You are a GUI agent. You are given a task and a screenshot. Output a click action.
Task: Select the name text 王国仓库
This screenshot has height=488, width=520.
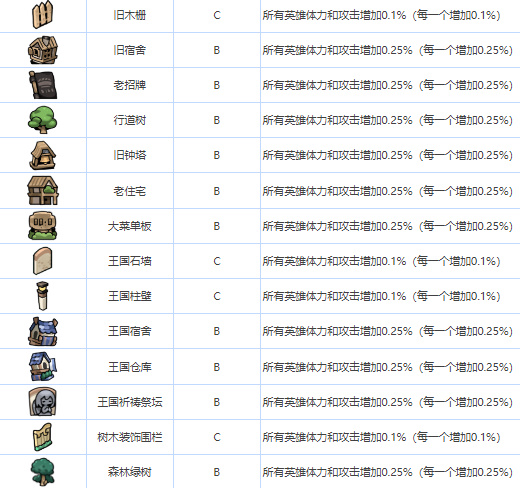130,367
